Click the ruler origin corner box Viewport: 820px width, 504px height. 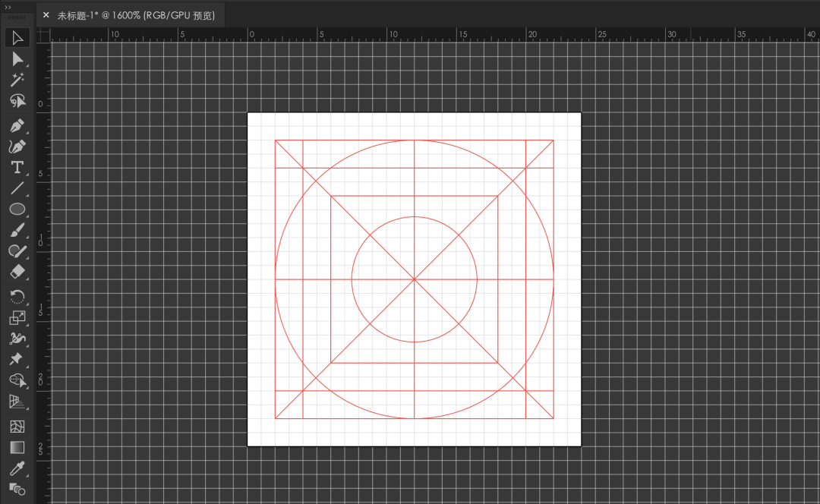(x=43, y=34)
